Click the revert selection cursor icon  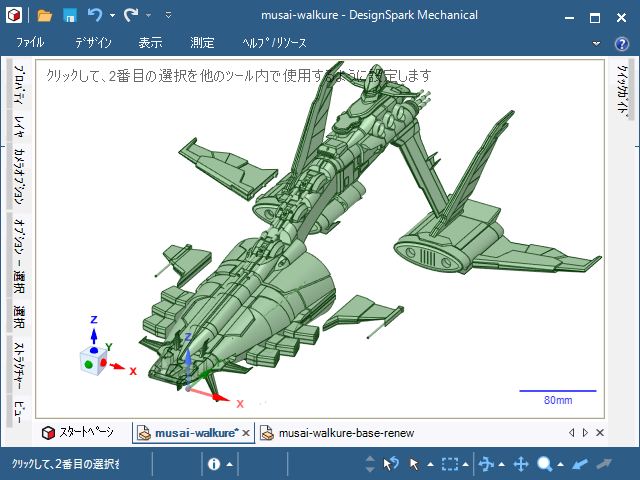tap(391, 464)
